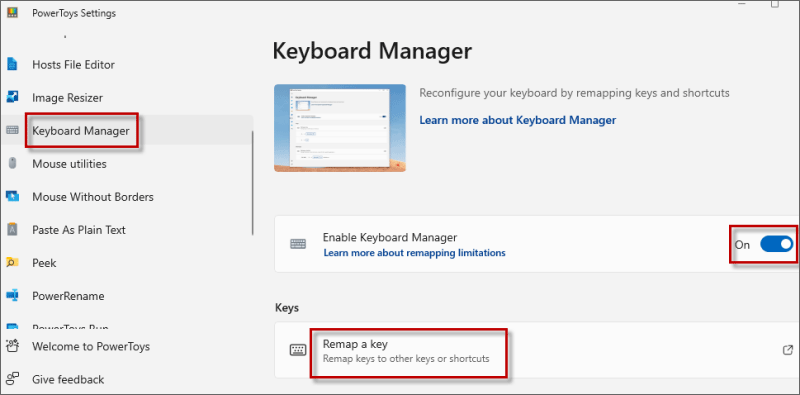This screenshot has width=800, height=395.
Task: Click the sidebar vertical scrollbar
Action: (x=252, y=184)
